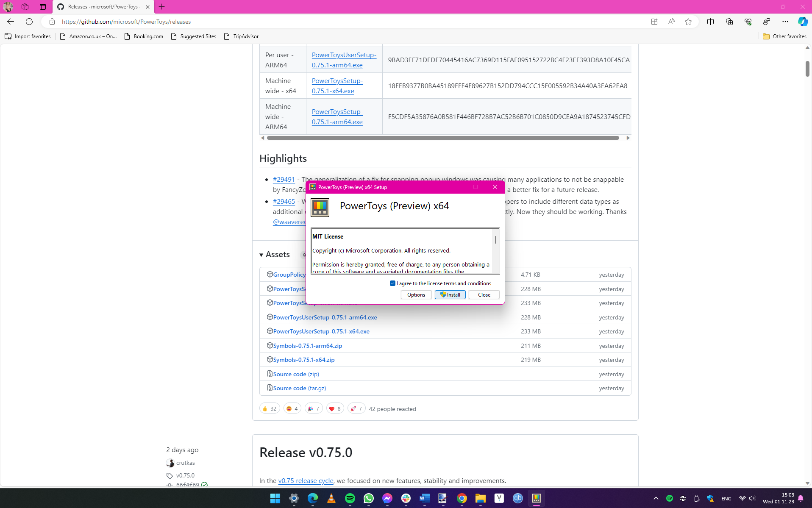The width and height of the screenshot is (812, 508).
Task: Open Google Chrome from the taskbar
Action: 462,498
